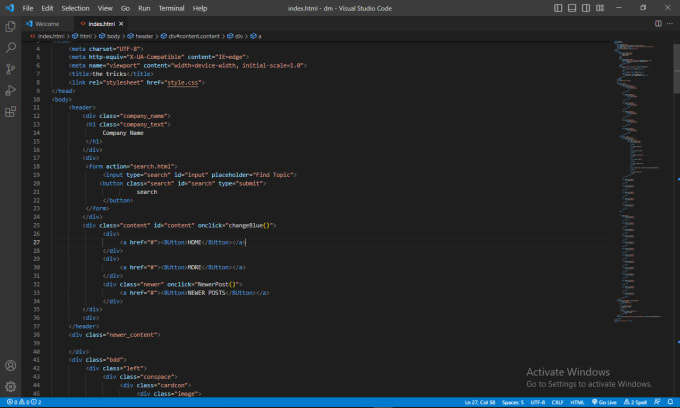Image resolution: width=680 pixels, height=408 pixels.
Task: Expand the html breadcrumb
Action: (82, 36)
